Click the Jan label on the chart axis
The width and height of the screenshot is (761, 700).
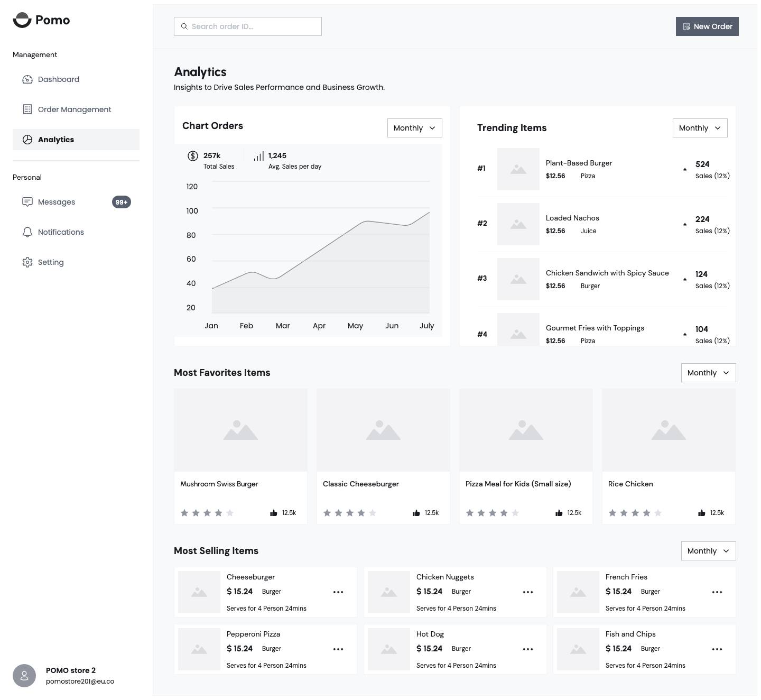pyautogui.click(x=211, y=326)
